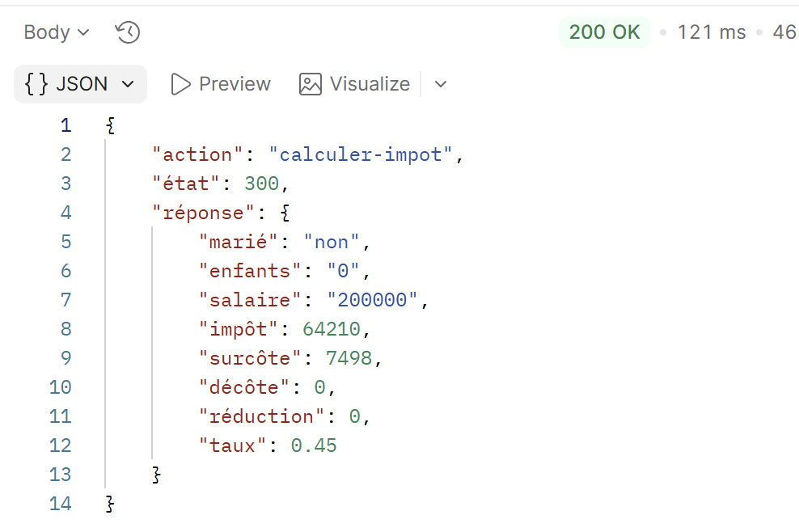Click the Preview play triangle icon
Viewport: 799px width, 532px height.
180,84
